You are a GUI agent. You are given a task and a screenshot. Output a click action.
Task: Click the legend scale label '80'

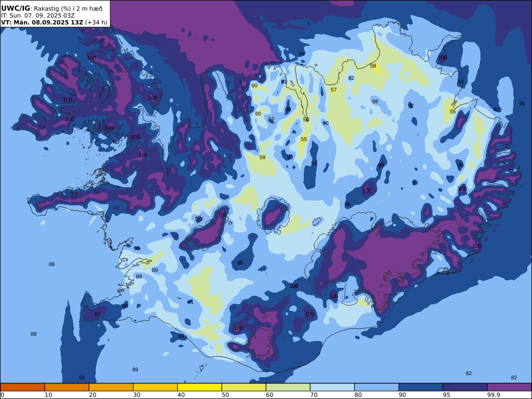358,395
